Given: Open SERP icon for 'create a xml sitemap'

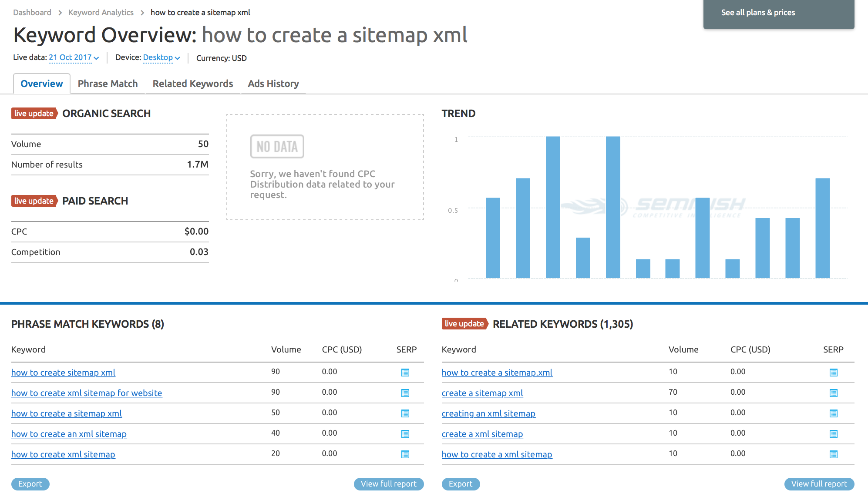Looking at the screenshot, I should (833, 434).
